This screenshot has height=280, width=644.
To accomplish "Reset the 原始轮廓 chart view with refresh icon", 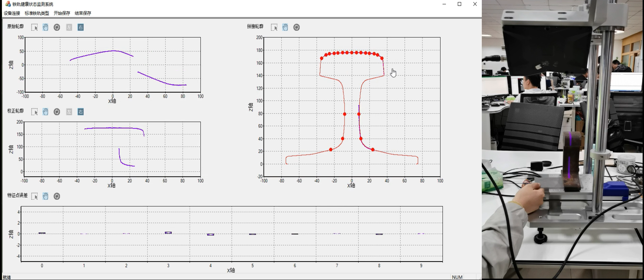I will [57, 27].
